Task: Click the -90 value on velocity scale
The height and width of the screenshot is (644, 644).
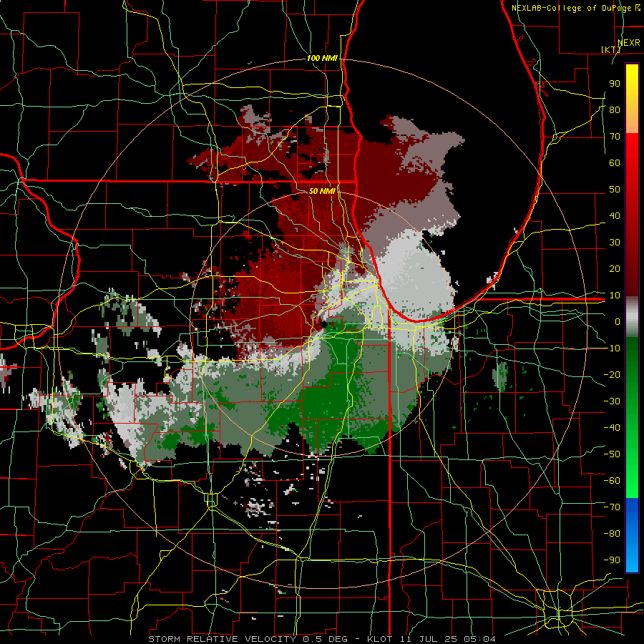Action: tap(612, 560)
